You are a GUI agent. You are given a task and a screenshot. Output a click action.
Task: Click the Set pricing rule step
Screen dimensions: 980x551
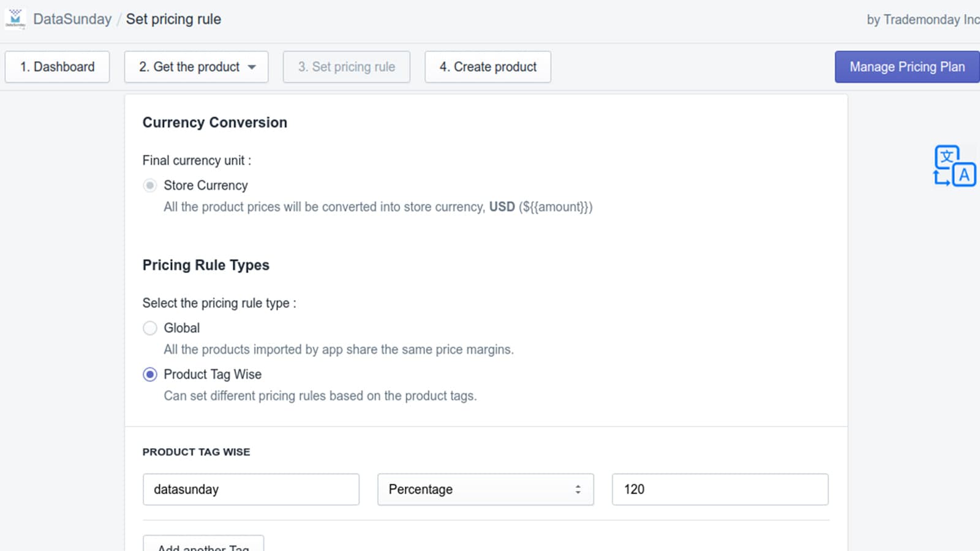coord(346,67)
